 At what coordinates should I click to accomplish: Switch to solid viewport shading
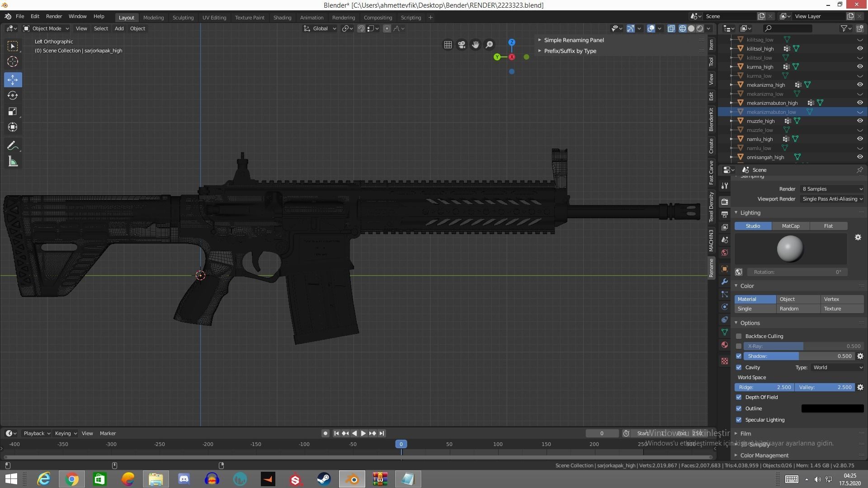(691, 28)
